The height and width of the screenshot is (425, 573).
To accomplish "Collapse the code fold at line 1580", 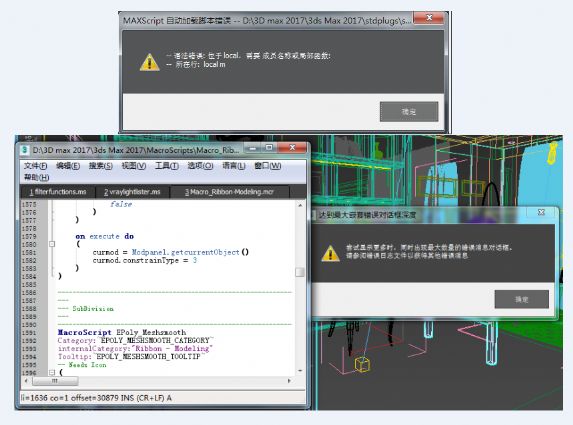I will pyautogui.click(x=52, y=244).
